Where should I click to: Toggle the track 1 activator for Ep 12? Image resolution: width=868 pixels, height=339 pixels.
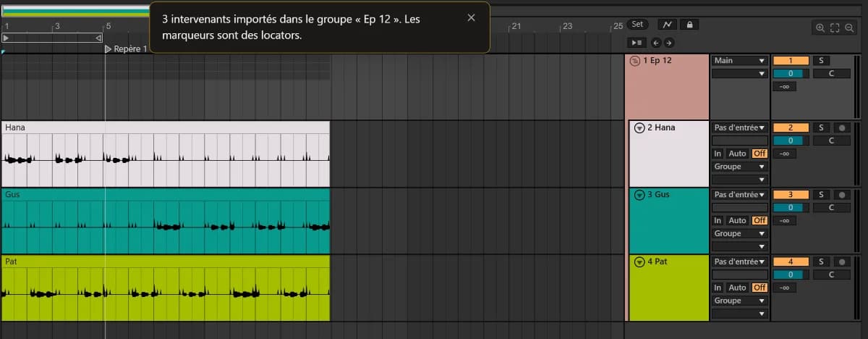click(x=790, y=61)
